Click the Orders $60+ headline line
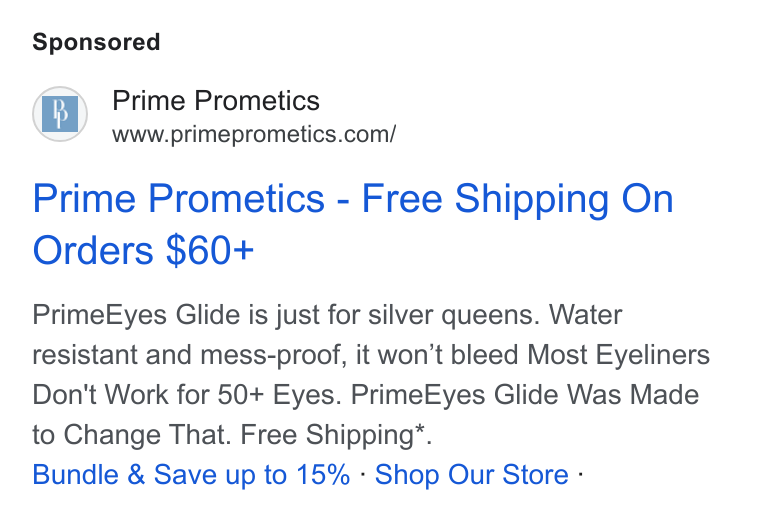This screenshot has width=760, height=518. tap(143, 251)
